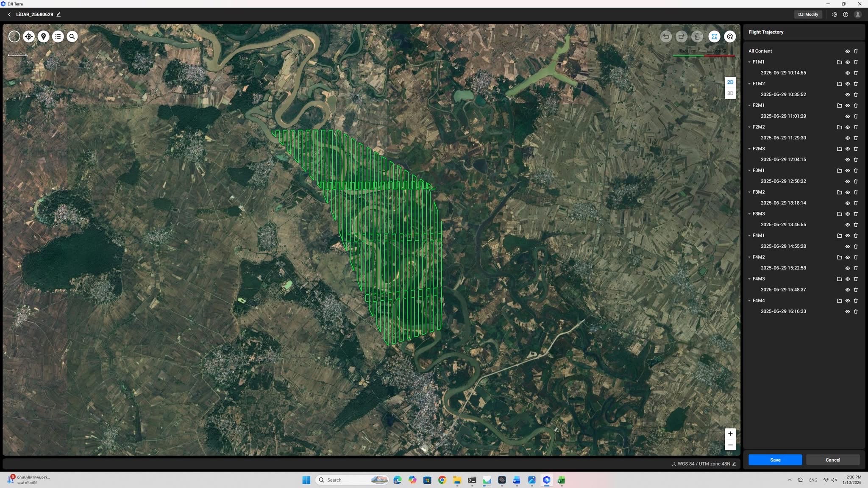Screen dimensions: 868x488
Task: Click the Save button
Action: point(775,460)
